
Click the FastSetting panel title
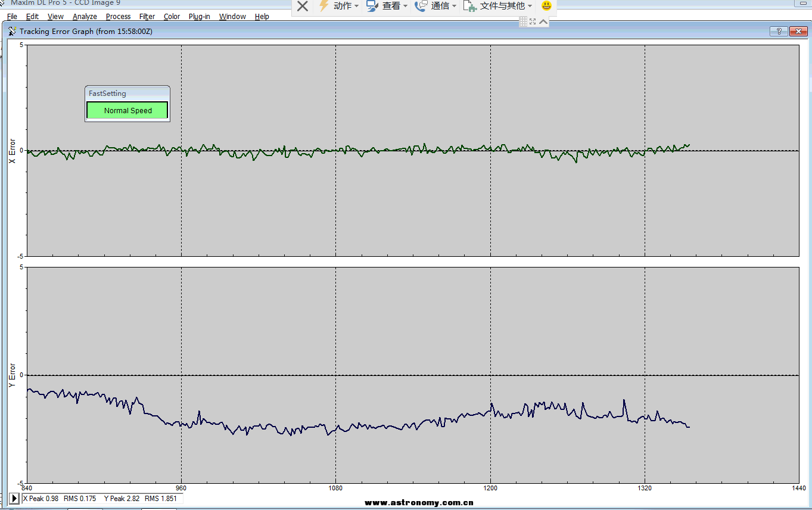[x=107, y=94]
